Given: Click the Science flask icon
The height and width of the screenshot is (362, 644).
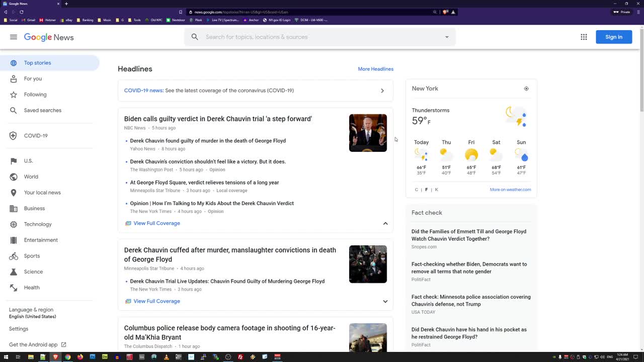Looking at the screenshot, I should (x=14, y=272).
